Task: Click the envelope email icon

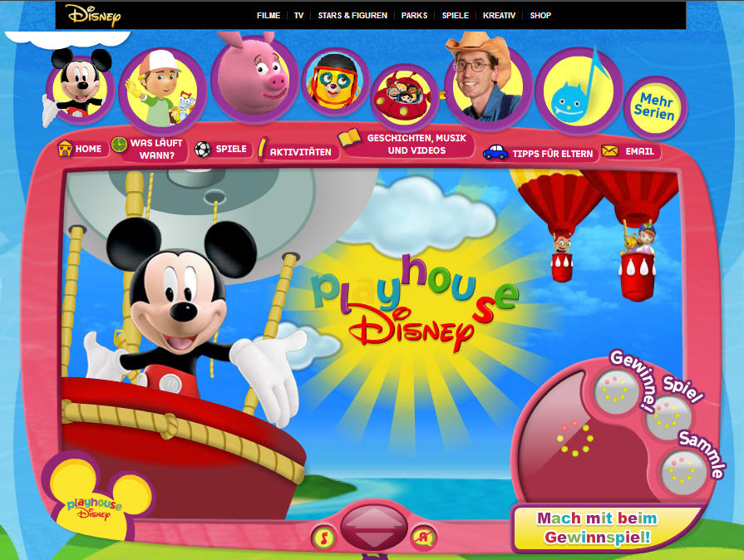Action: 609,150
